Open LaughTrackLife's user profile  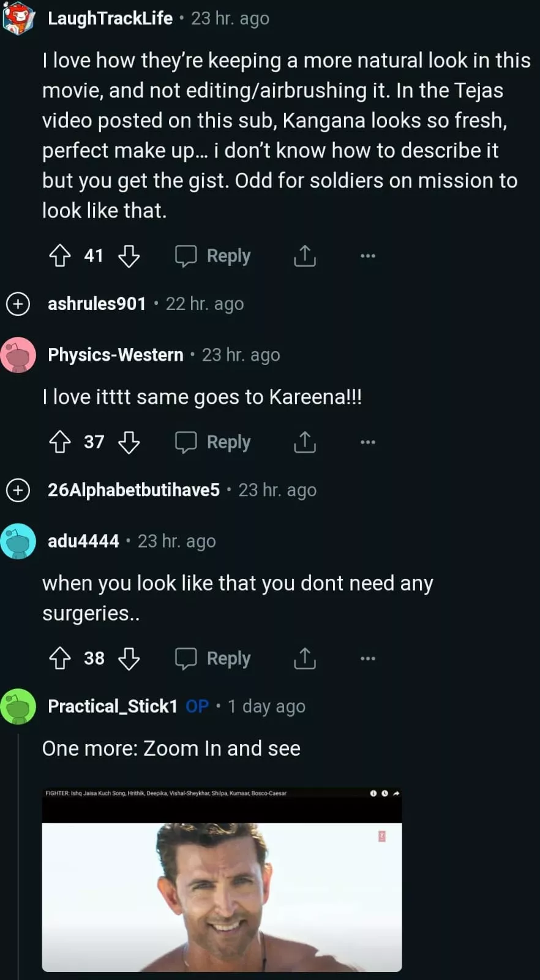tap(110, 18)
